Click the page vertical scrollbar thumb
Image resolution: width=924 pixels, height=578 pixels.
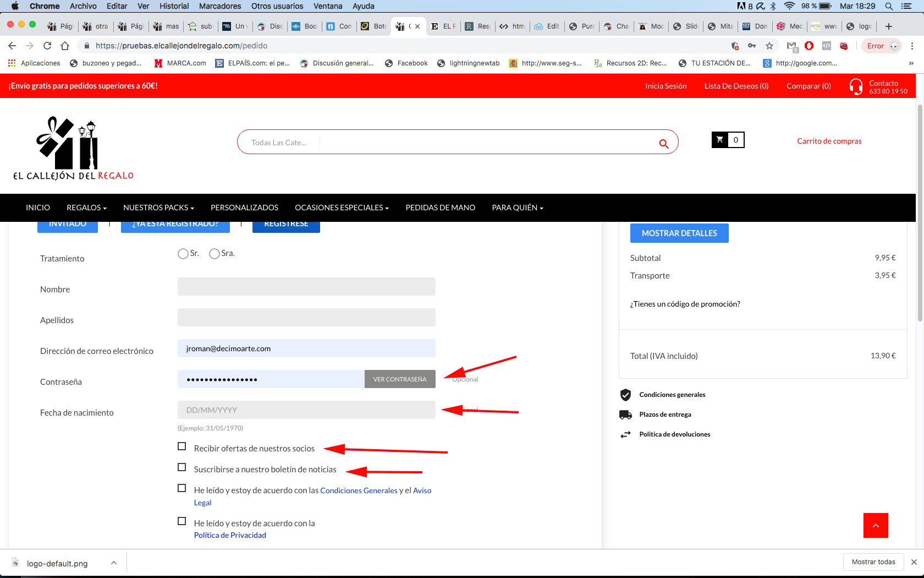coord(920,212)
